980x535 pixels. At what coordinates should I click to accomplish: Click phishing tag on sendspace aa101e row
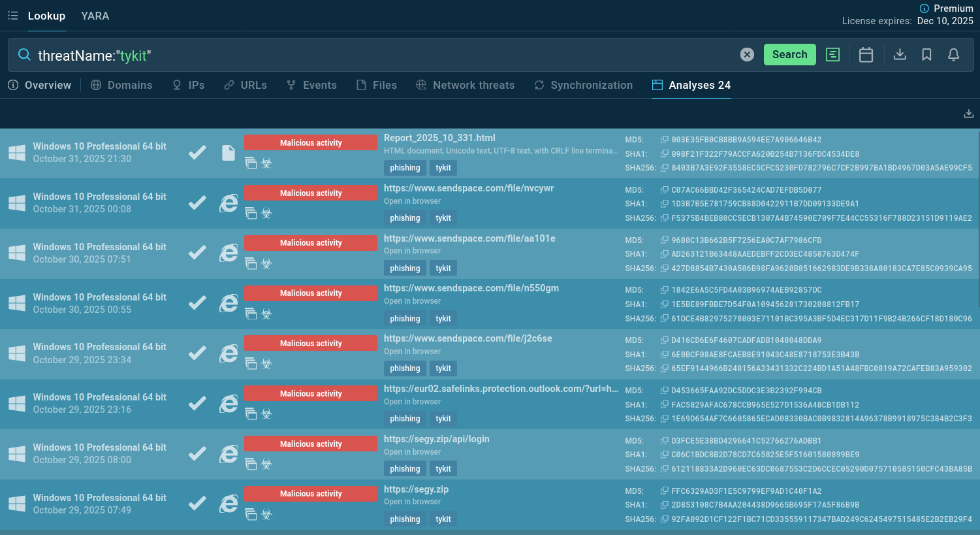405,268
